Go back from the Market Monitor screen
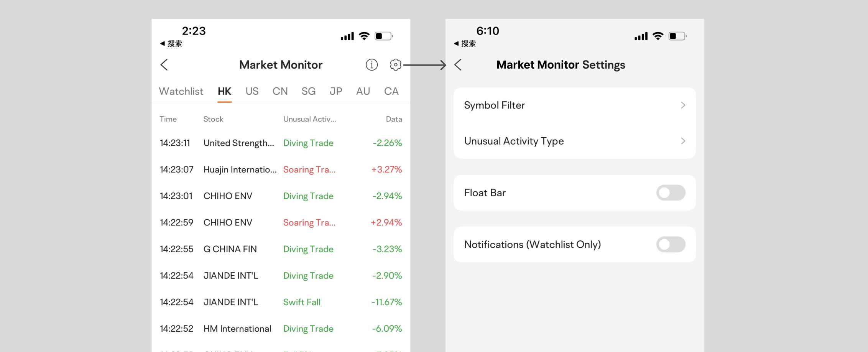This screenshot has width=868, height=352. [x=164, y=65]
